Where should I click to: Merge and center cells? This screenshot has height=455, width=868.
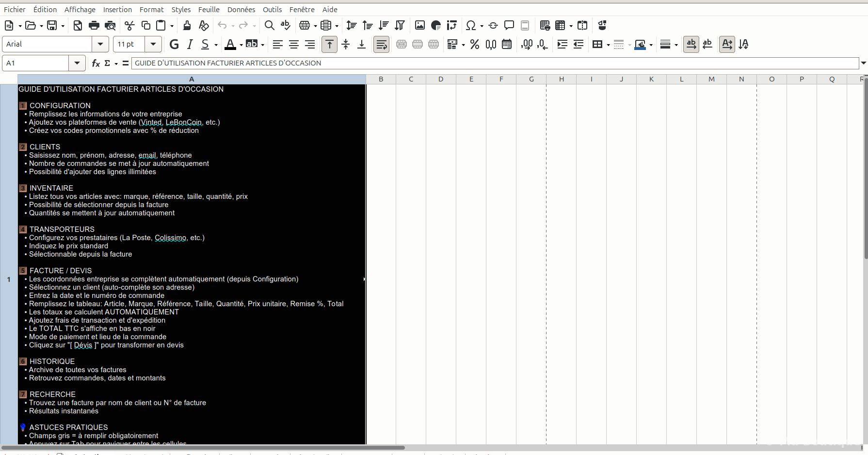click(402, 44)
